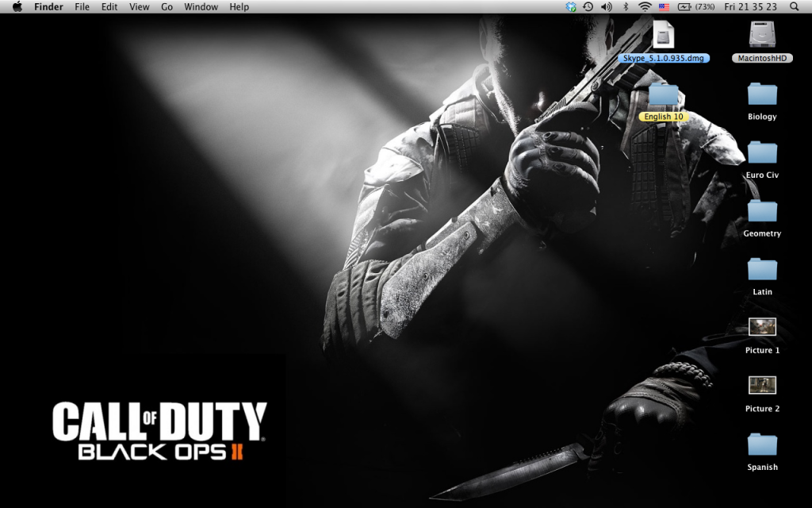This screenshot has height=508, width=812.
Task: Click the menu bar clock
Action: pyautogui.click(x=751, y=6)
